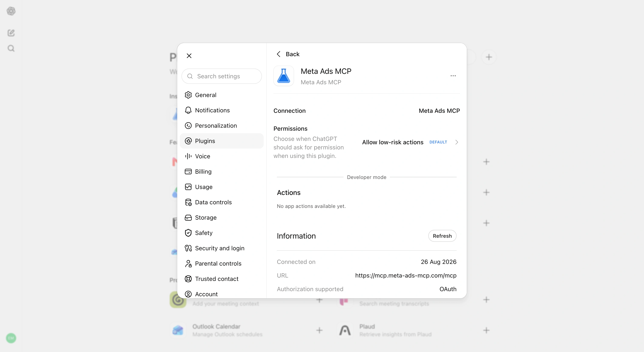
Task: Open Data controls settings
Action: (221, 202)
